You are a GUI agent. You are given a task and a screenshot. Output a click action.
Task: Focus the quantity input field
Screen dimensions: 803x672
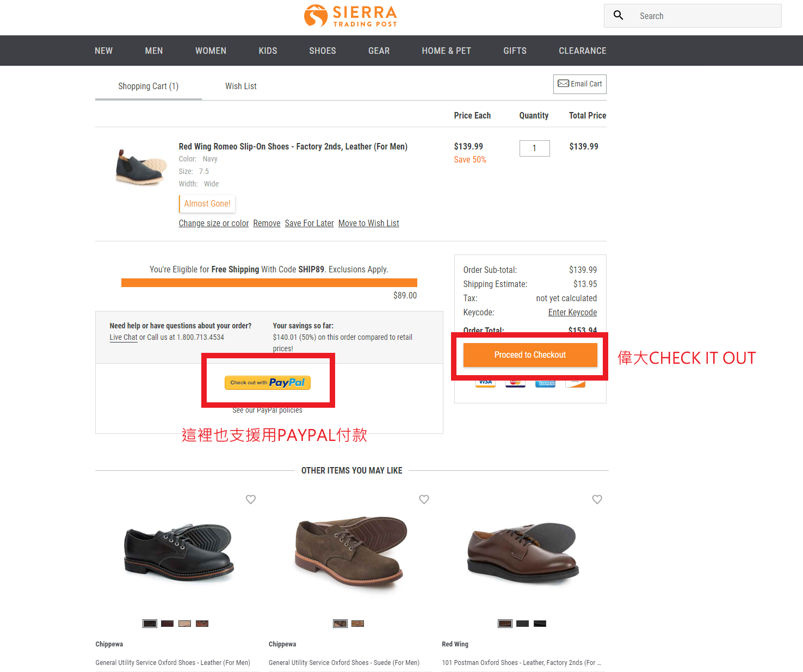(534, 148)
